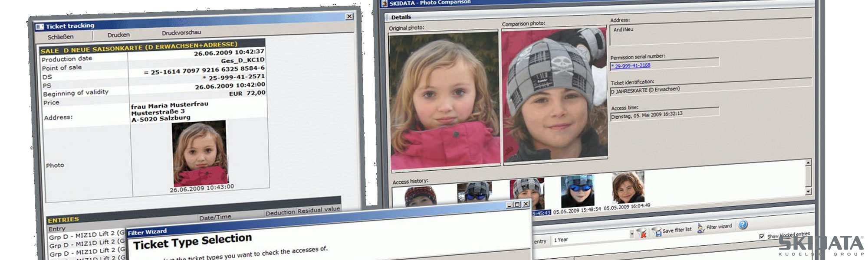Select the first Grp D - MIZ1D Lift 2 entry row

click(86, 235)
